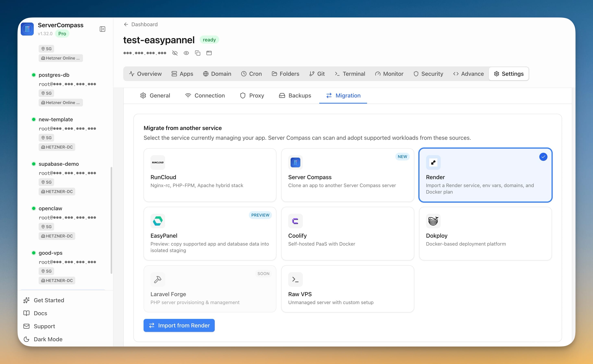The image size is (593, 364).
Task: Open the Docs link
Action: coord(35,313)
